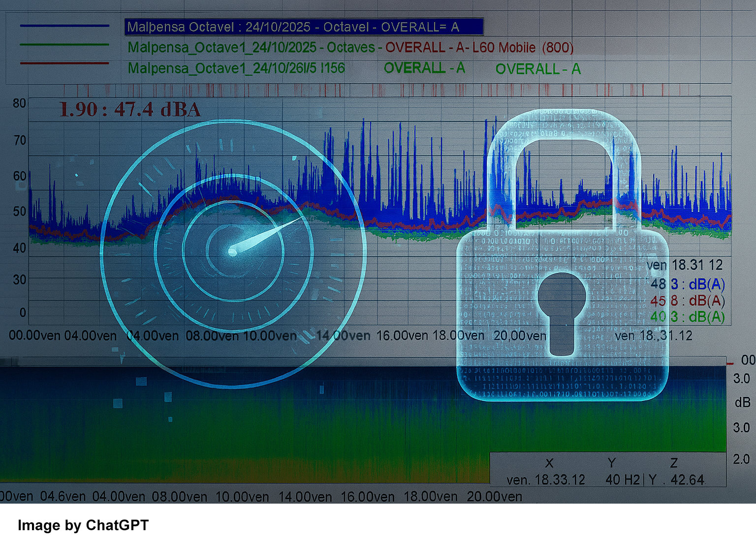Click the blue line legend swatch

click(x=64, y=26)
